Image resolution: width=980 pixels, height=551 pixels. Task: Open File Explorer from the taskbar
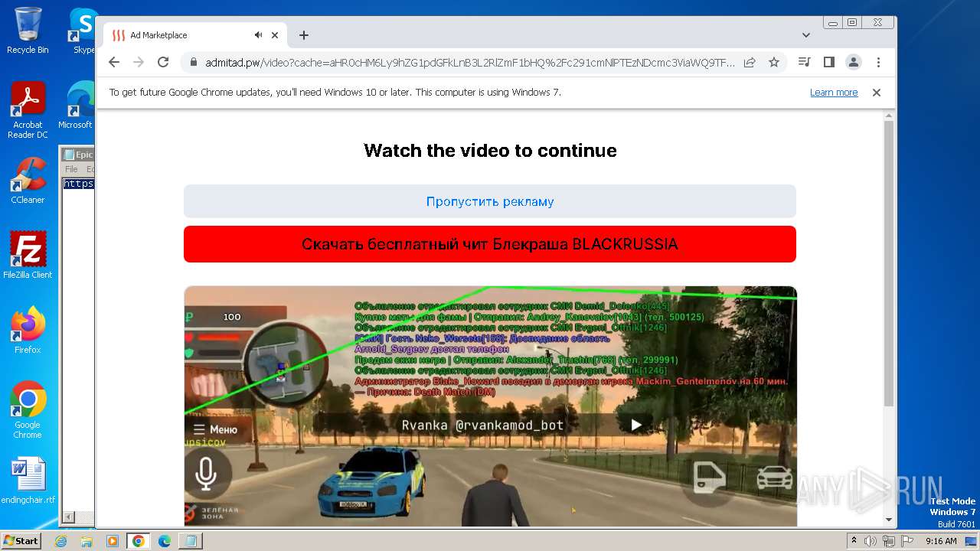point(87,541)
